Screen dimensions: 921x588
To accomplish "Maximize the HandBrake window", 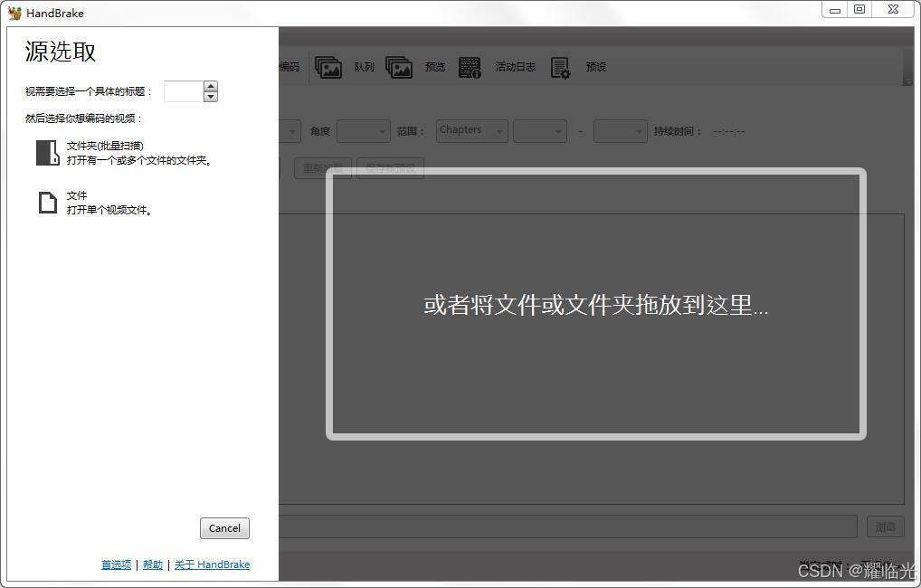I will [859, 9].
